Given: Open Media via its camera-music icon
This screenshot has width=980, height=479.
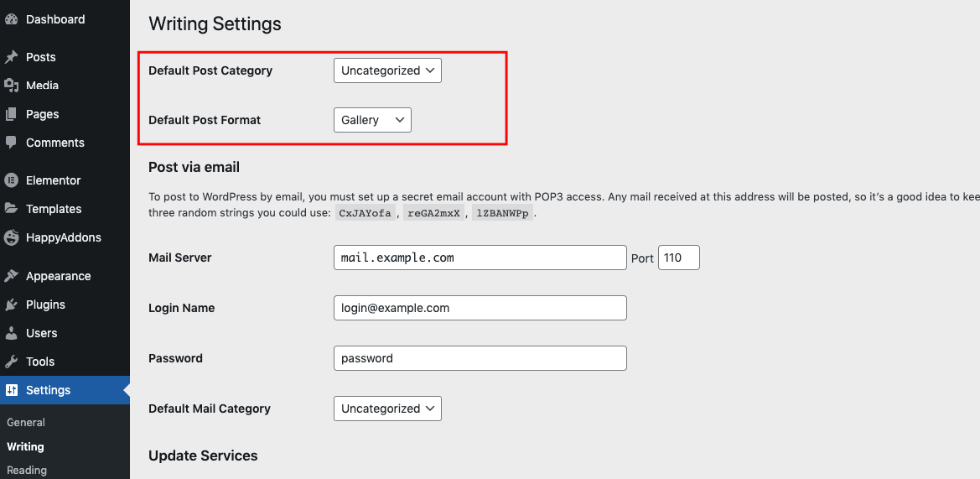Looking at the screenshot, I should 11,86.
